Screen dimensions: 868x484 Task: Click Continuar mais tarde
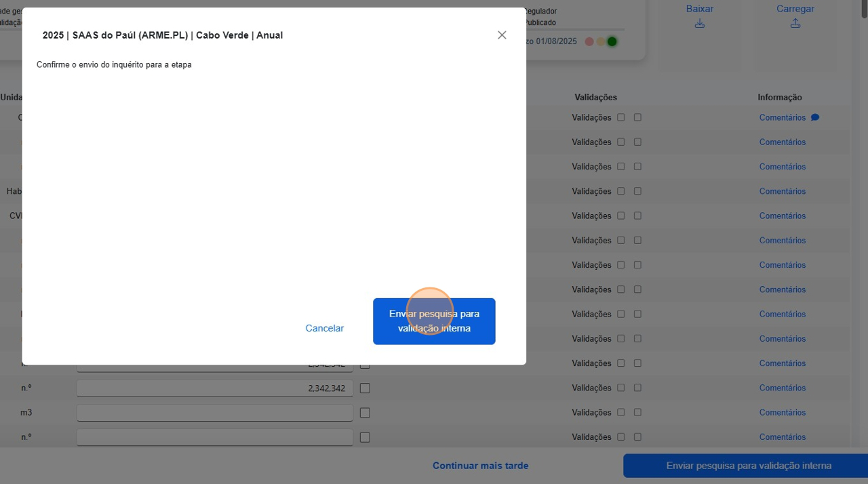[x=480, y=466]
